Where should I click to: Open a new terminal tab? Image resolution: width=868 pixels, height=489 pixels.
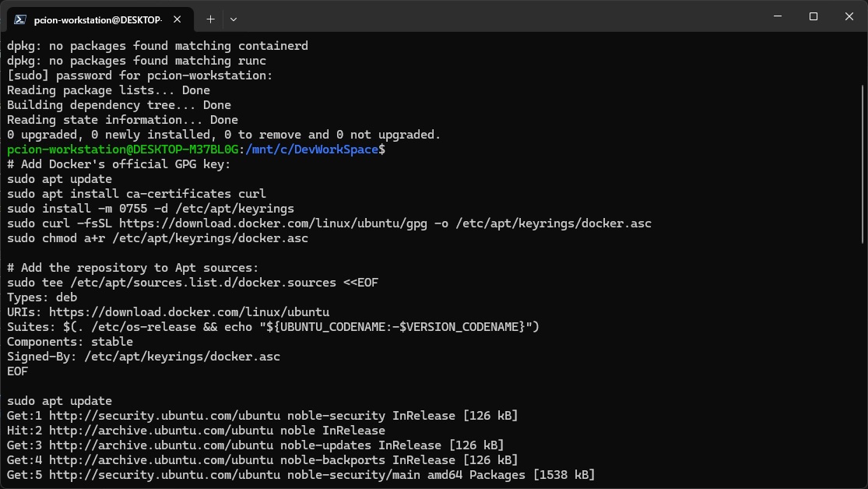pos(210,19)
